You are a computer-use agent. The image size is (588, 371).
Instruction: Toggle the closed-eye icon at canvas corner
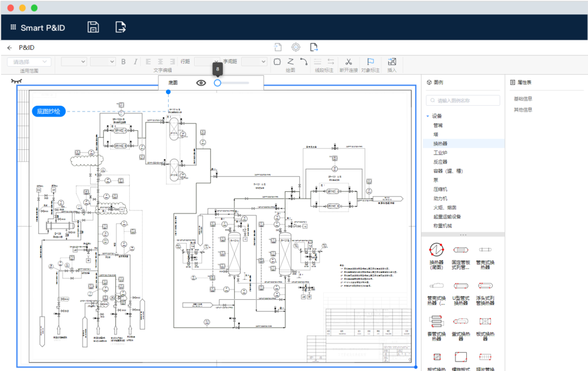pyautogui.click(x=17, y=81)
